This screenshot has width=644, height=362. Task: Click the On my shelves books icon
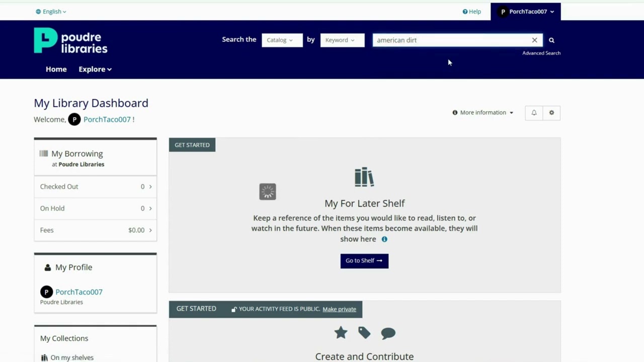(x=44, y=358)
